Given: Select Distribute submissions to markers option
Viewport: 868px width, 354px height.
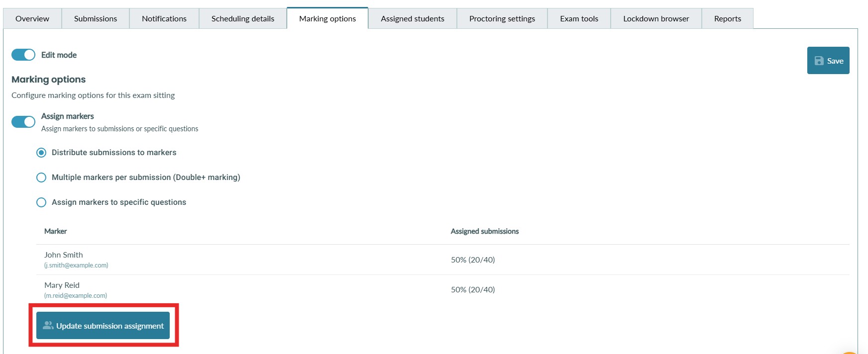Looking at the screenshot, I should coord(41,153).
